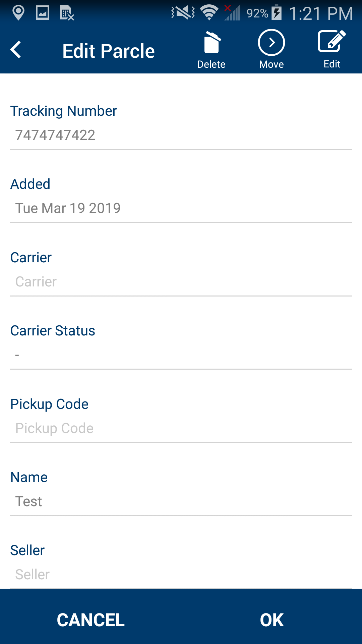
Task: Tap the Edit Parcle title
Action: [x=108, y=51]
